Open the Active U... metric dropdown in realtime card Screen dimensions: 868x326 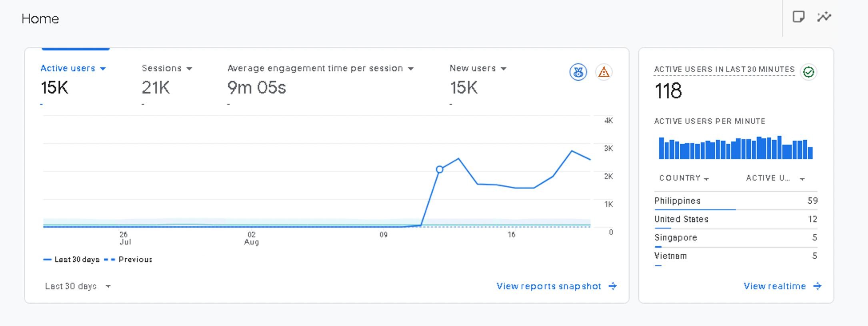775,178
